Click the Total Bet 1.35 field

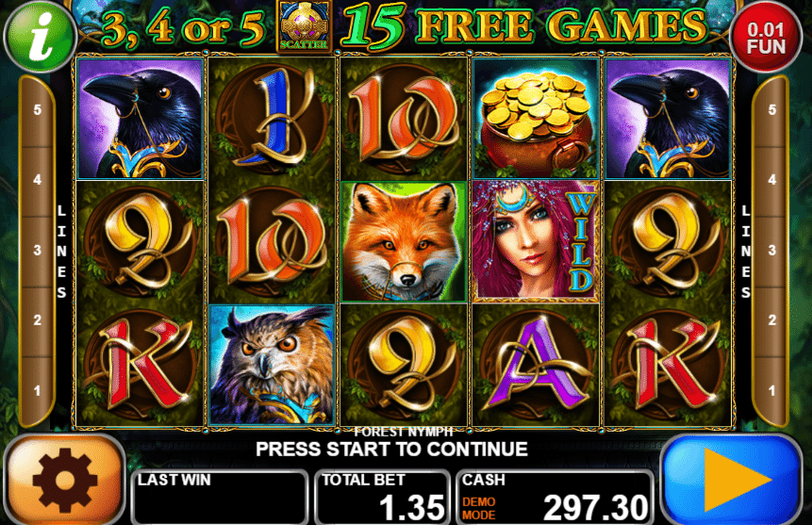click(x=382, y=497)
